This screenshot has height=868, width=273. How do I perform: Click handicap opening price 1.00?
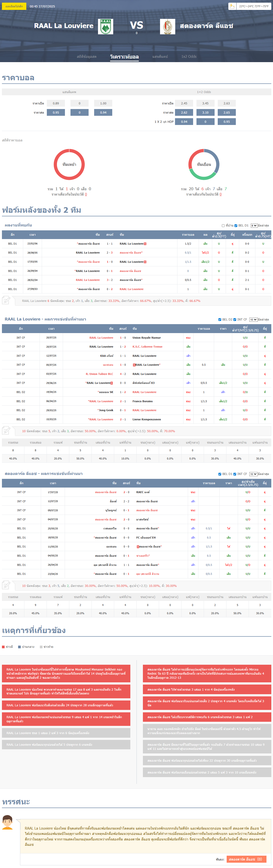(103, 103)
